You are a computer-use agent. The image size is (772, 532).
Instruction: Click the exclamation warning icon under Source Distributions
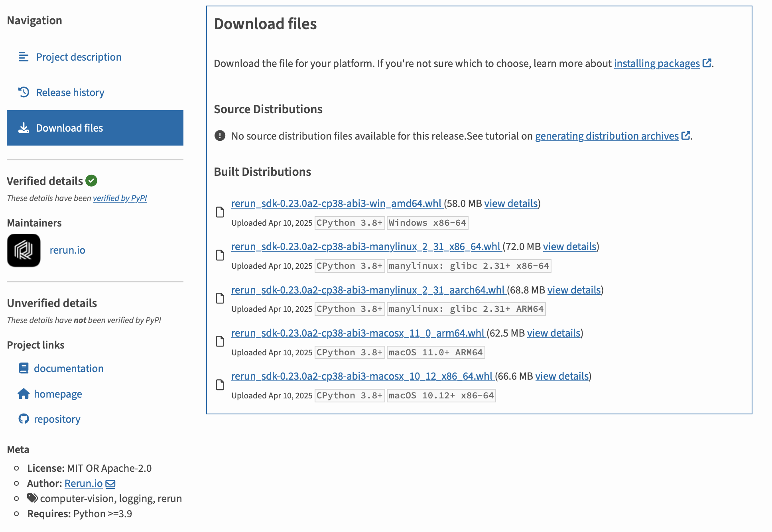[220, 136]
